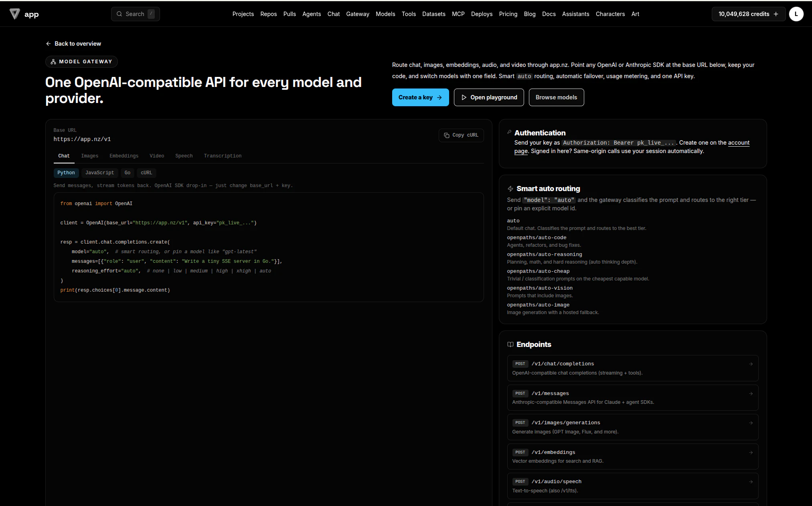Switch to the Transcription tab
Screen dimensions: 812x506
tap(223, 156)
